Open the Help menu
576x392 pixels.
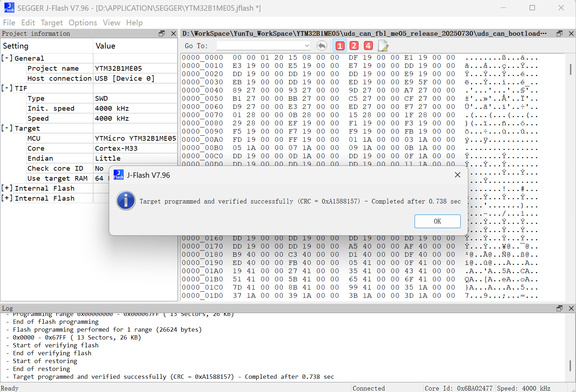[134, 23]
